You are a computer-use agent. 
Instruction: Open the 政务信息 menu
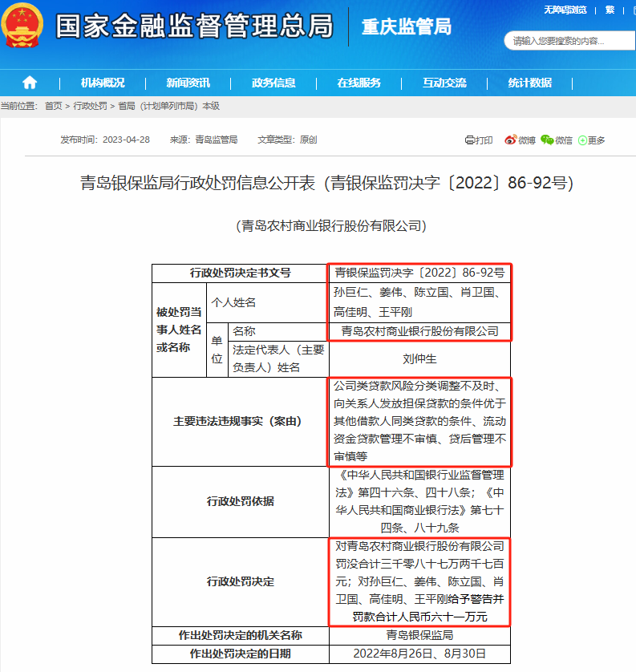coord(273,83)
